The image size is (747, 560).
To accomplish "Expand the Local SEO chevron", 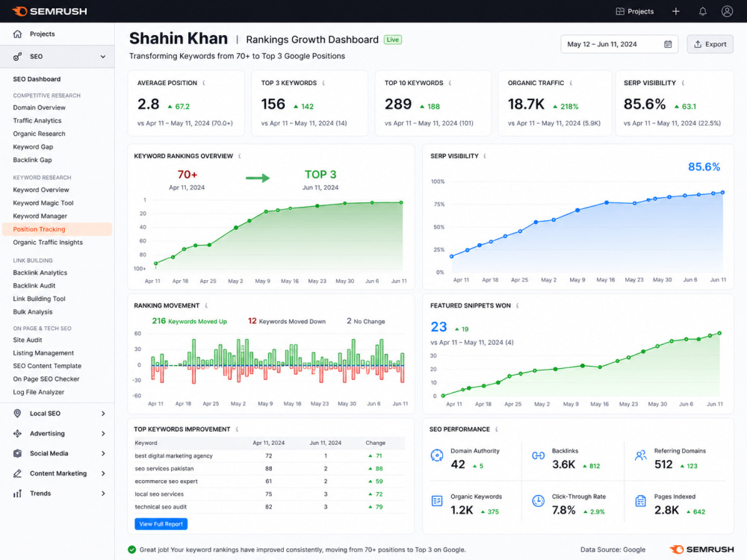I will coord(103,414).
